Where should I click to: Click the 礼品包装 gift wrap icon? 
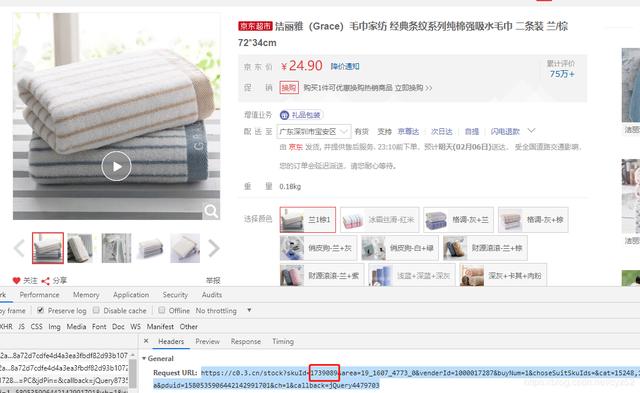point(284,115)
